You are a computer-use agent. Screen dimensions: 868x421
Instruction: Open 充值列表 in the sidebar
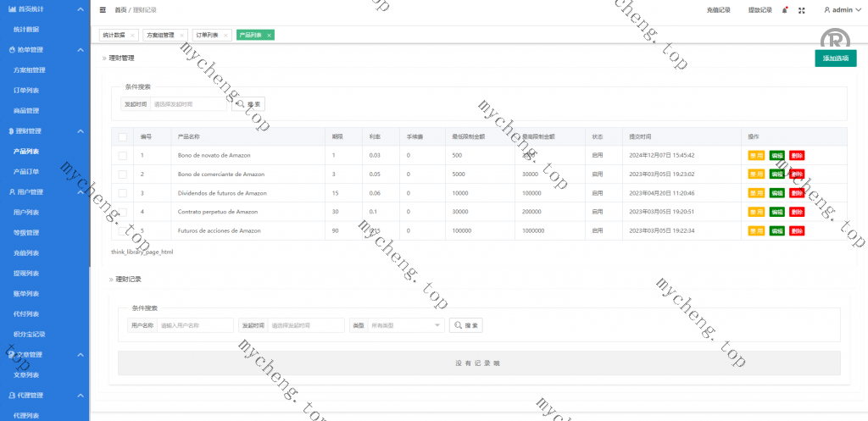tap(27, 253)
